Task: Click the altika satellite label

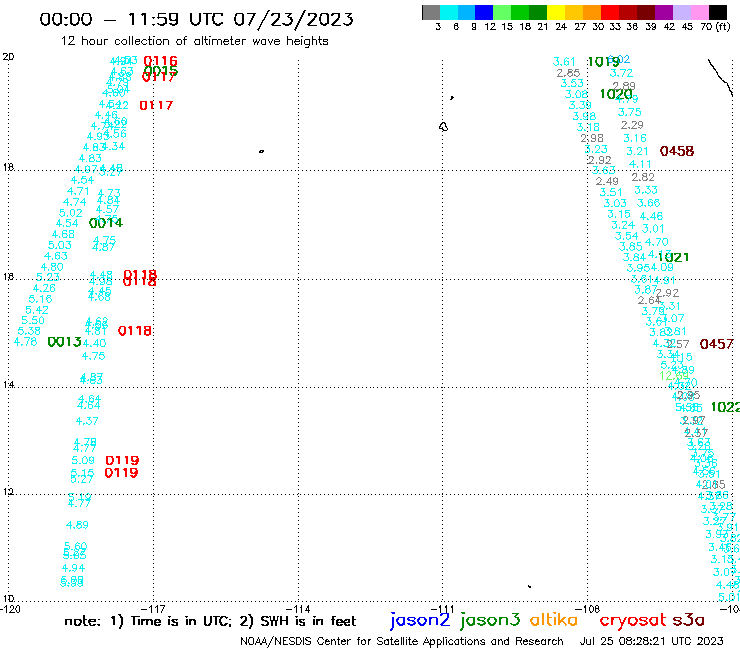Action: pos(554,620)
